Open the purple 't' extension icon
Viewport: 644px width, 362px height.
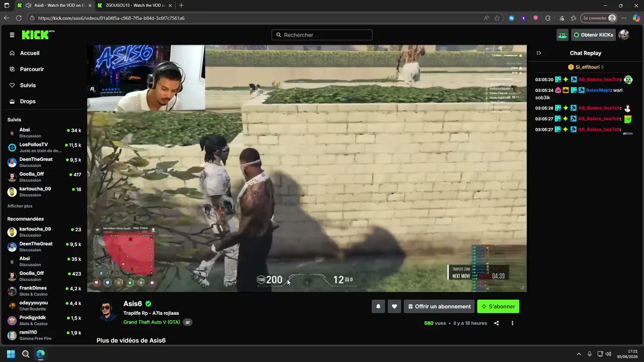pyautogui.click(x=524, y=18)
